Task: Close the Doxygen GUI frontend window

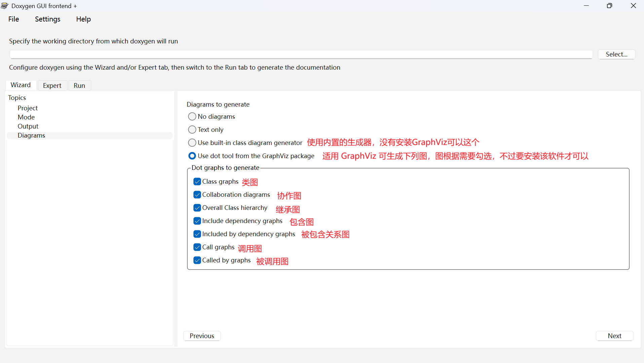Action: coord(633,6)
